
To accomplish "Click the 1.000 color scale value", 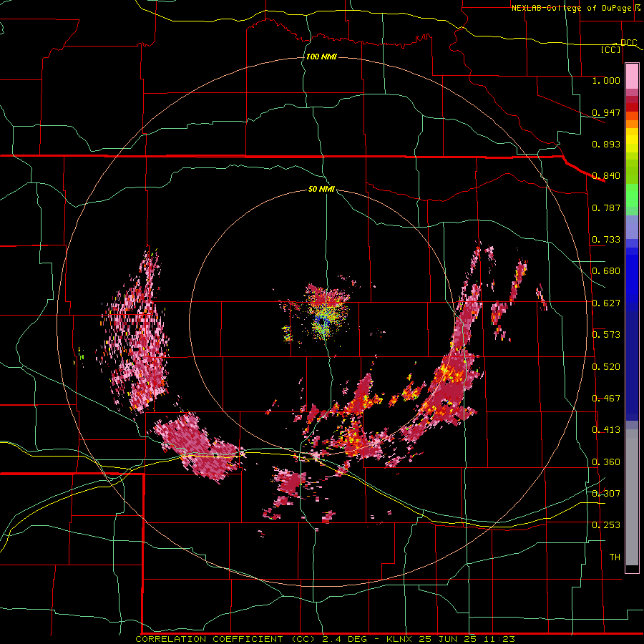I will pyautogui.click(x=606, y=80).
